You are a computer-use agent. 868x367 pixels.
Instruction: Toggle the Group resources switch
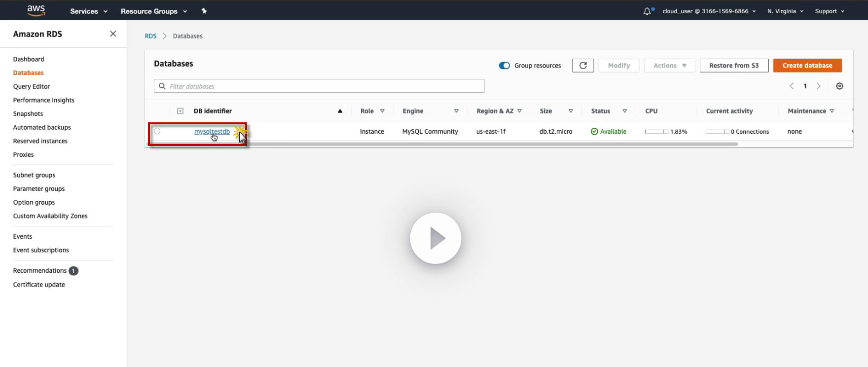(505, 66)
